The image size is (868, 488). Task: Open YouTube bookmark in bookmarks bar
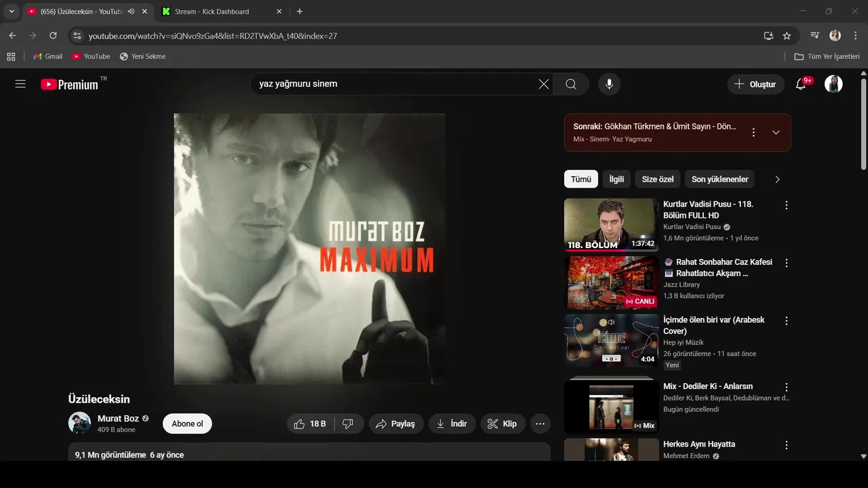click(x=91, y=56)
